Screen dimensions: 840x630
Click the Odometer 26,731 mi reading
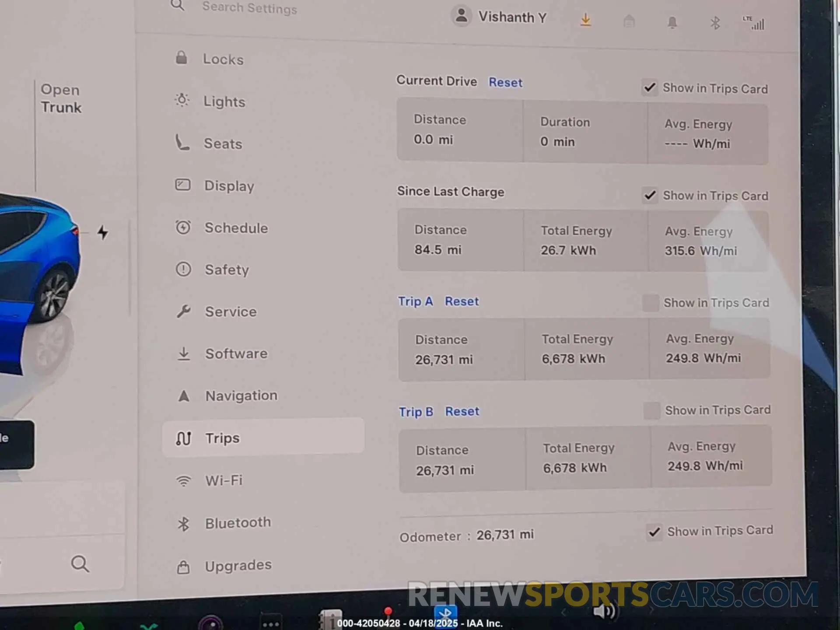(x=466, y=535)
